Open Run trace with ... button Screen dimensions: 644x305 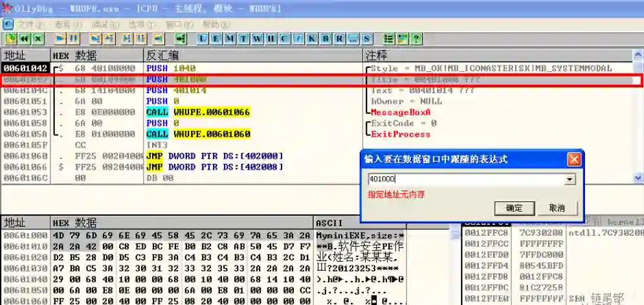click(353, 39)
